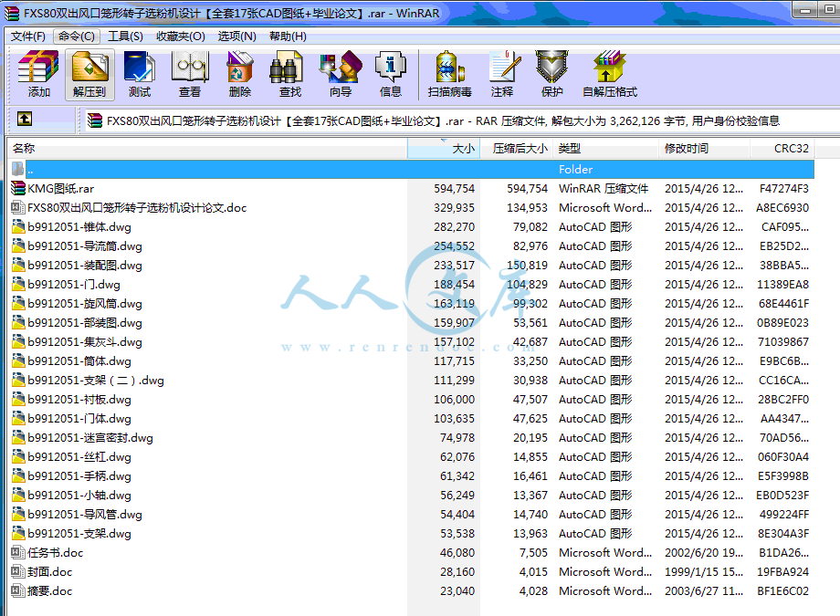Open the 命令(C) menu

[77, 37]
